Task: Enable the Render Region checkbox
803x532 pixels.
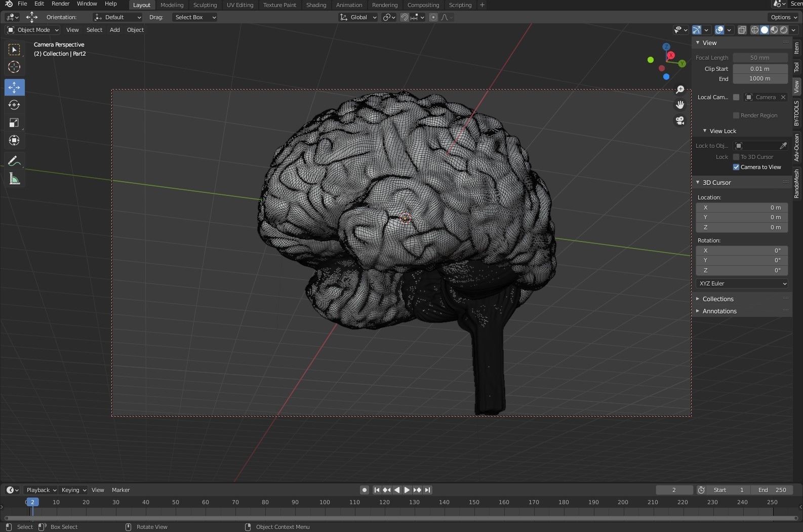Action: [736, 115]
